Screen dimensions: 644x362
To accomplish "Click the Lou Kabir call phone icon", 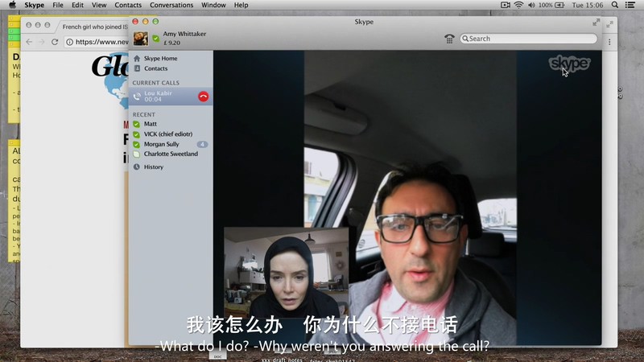I will (x=137, y=97).
